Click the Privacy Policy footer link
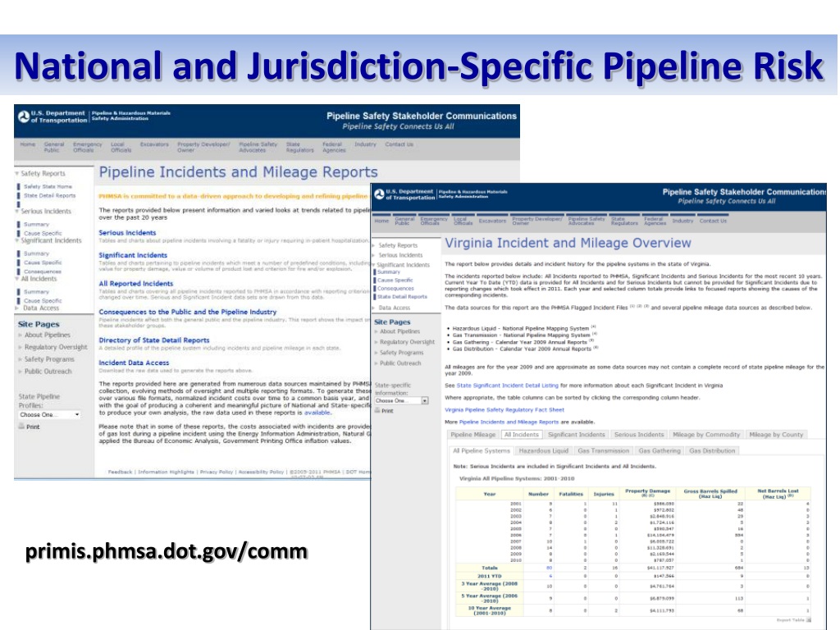 tap(217, 472)
